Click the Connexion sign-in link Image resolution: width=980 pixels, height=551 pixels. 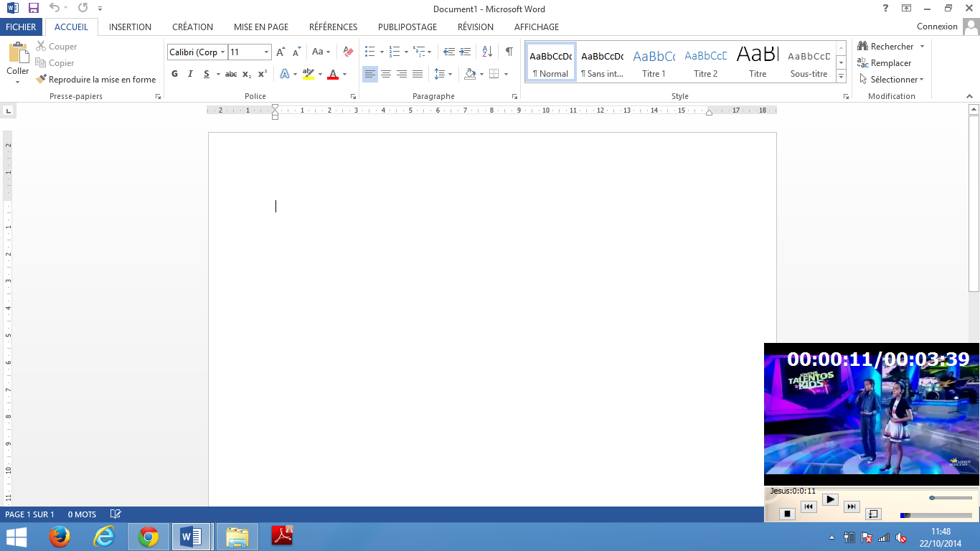coord(937,27)
